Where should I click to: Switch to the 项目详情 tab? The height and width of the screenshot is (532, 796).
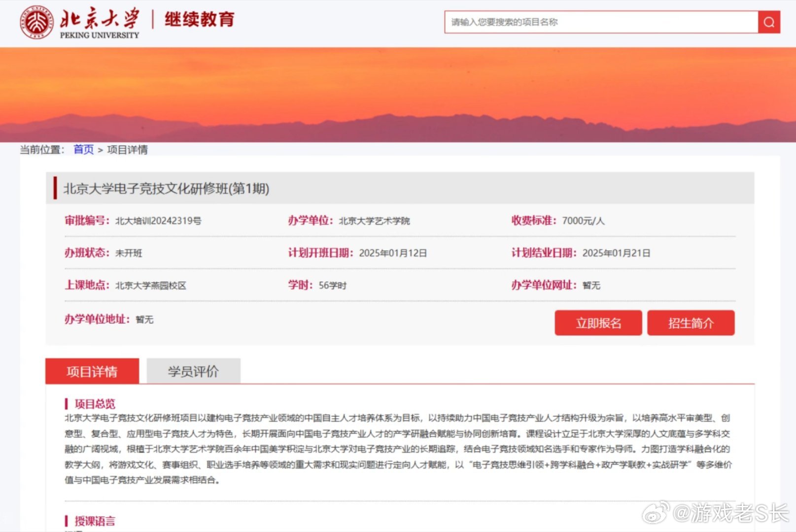point(92,371)
